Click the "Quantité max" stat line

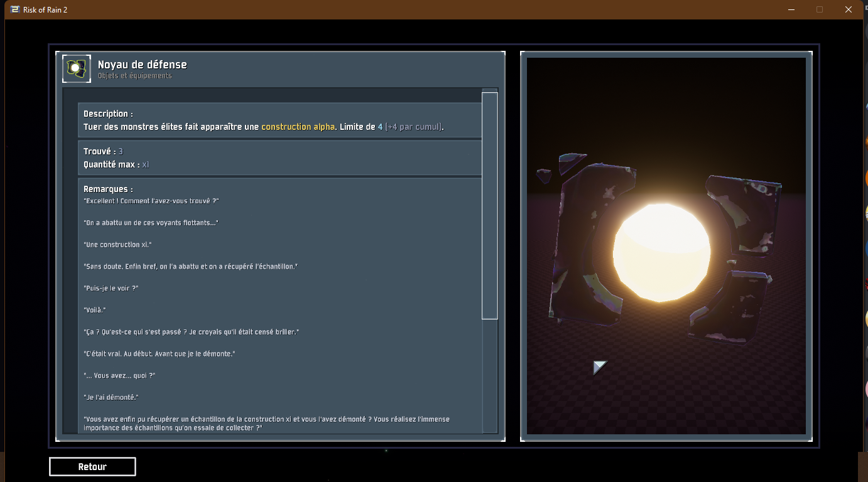point(116,164)
